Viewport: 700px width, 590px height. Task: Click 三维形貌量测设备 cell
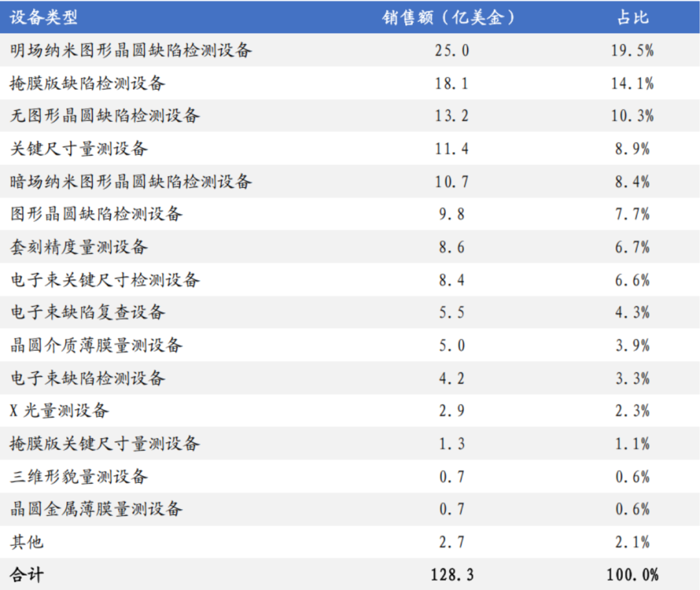point(79,476)
